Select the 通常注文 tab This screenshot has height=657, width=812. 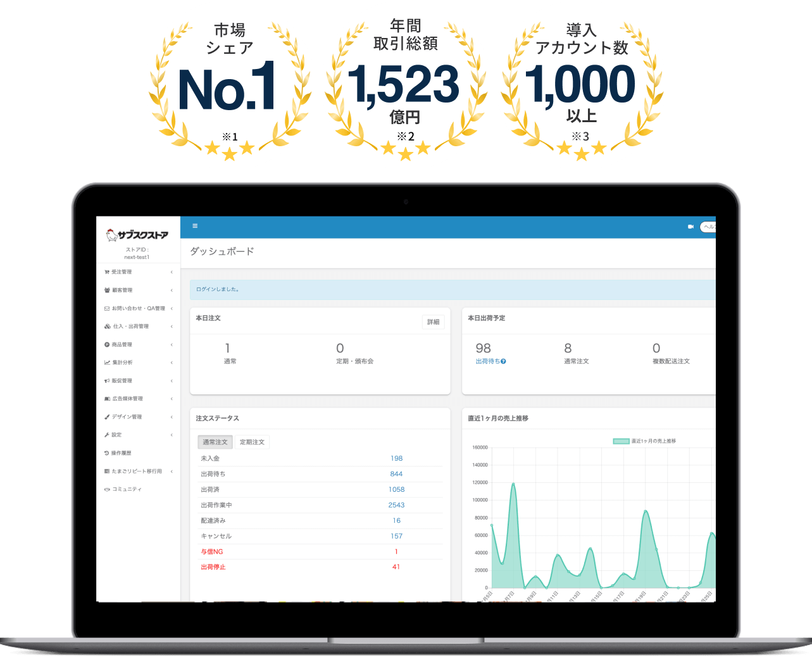click(215, 442)
